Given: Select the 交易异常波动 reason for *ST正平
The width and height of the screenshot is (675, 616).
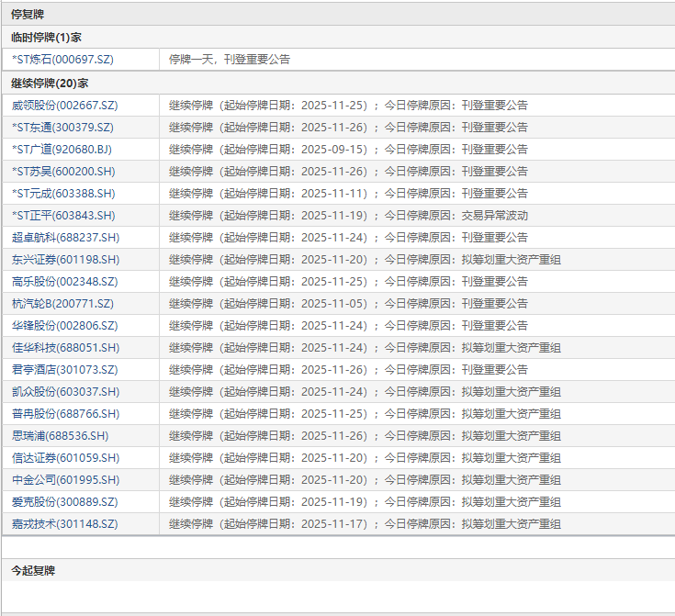Looking at the screenshot, I should point(495,215).
